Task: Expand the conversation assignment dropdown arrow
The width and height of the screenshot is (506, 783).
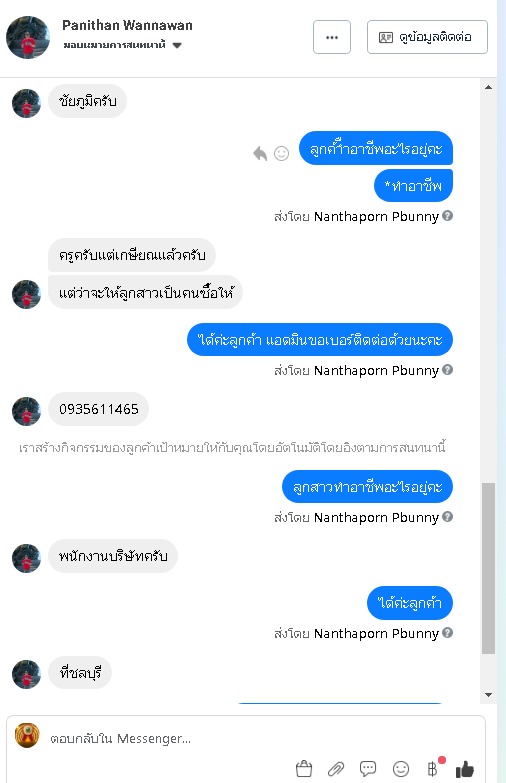Action: 177,45
